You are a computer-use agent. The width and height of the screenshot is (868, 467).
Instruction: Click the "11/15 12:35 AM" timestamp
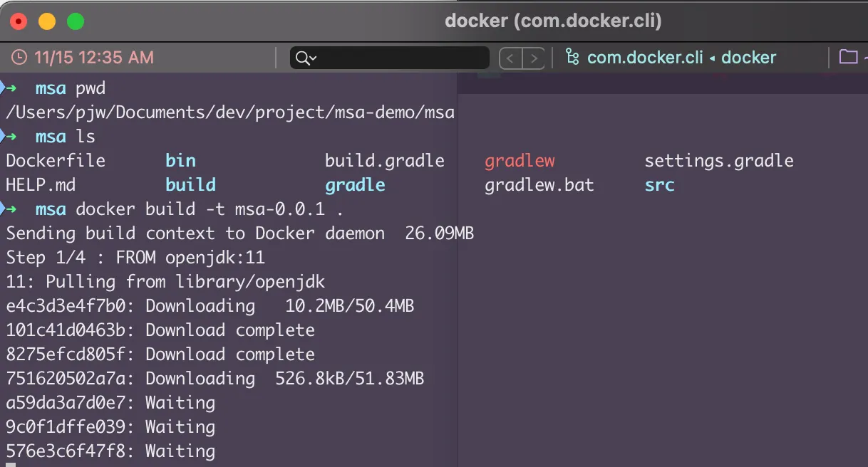coord(93,58)
